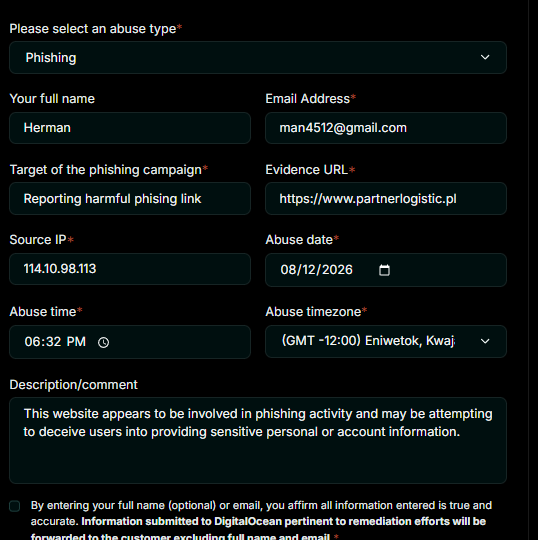This screenshot has height=540, width=538.
Task: Click the chevron arrow on the Abuse timezone dropdown
Action: click(485, 341)
